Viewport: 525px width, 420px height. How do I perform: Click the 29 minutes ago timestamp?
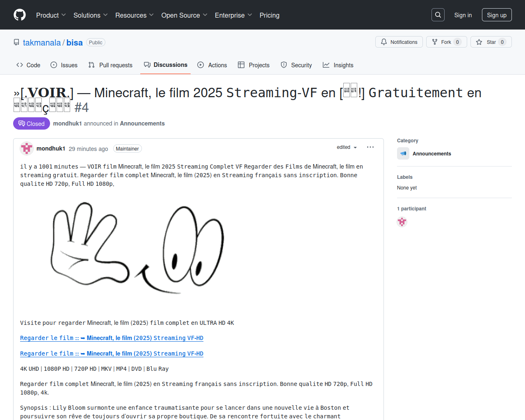coord(89,149)
